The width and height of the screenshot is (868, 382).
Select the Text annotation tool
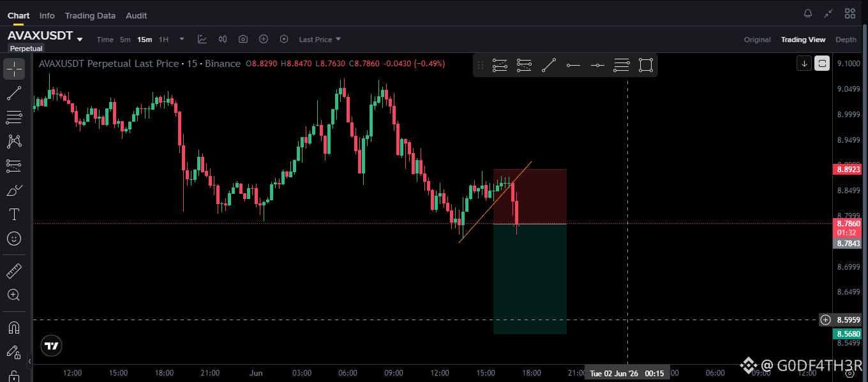coord(14,214)
